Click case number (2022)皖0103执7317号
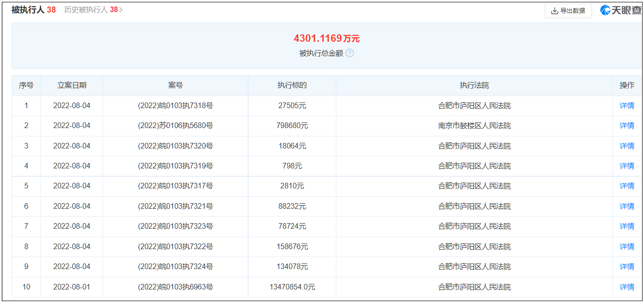Viewport: 644px width, 302px height. click(x=176, y=186)
